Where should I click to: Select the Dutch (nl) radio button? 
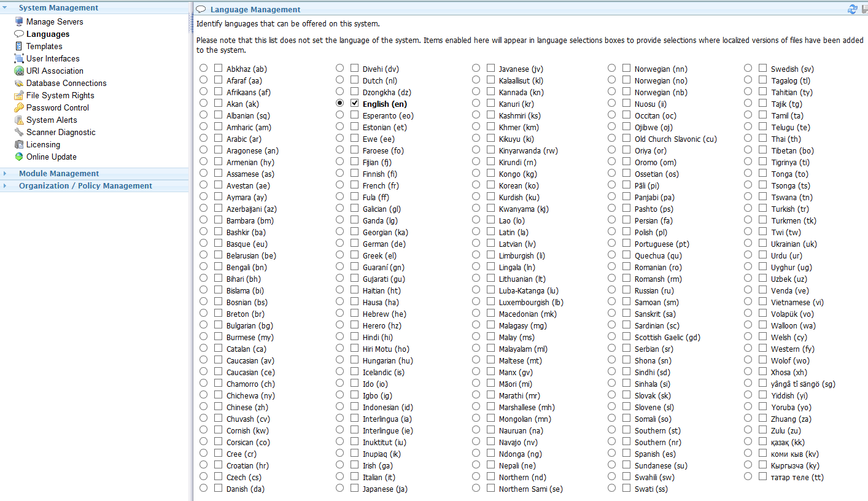coord(339,80)
